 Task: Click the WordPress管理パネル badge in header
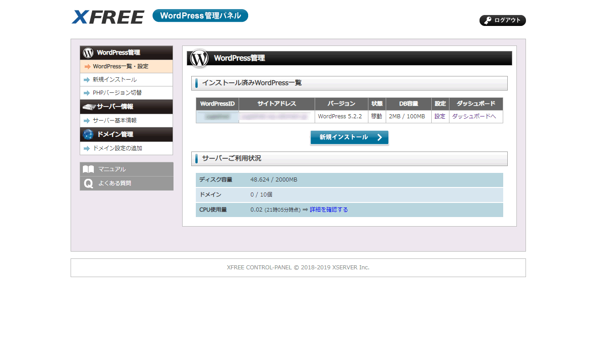[200, 16]
